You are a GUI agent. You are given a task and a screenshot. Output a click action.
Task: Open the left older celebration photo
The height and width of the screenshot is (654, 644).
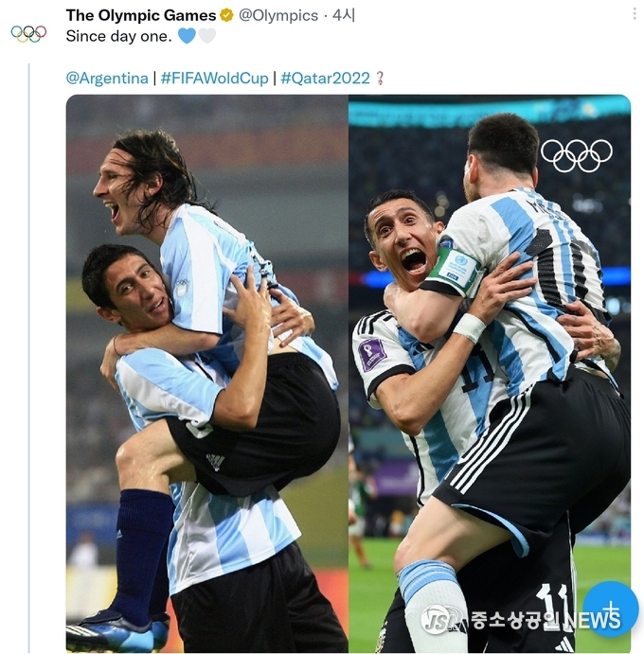pos(207,373)
